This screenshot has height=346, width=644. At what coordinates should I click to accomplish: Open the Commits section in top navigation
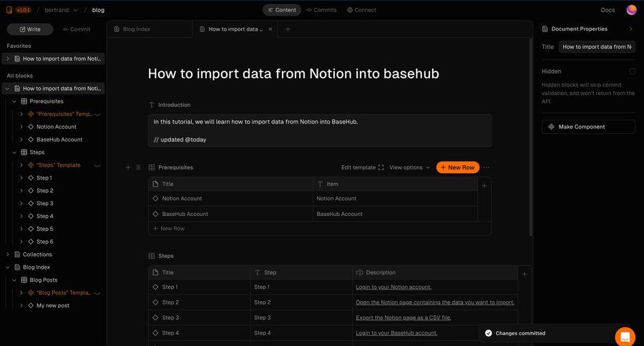[x=321, y=10]
